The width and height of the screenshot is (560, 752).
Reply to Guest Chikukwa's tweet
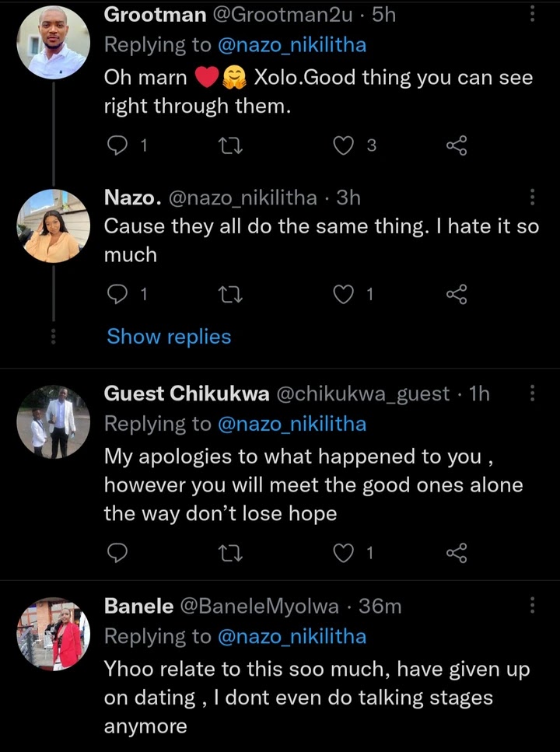(x=115, y=553)
